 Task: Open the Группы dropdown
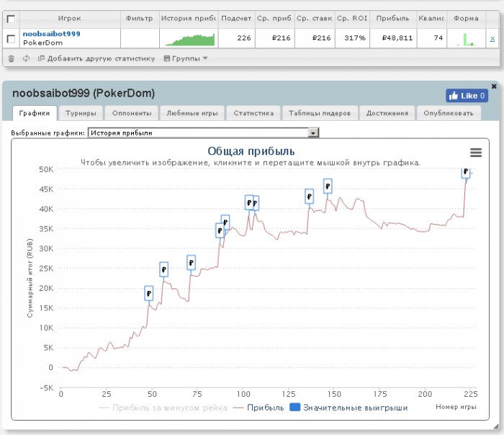click(x=186, y=58)
